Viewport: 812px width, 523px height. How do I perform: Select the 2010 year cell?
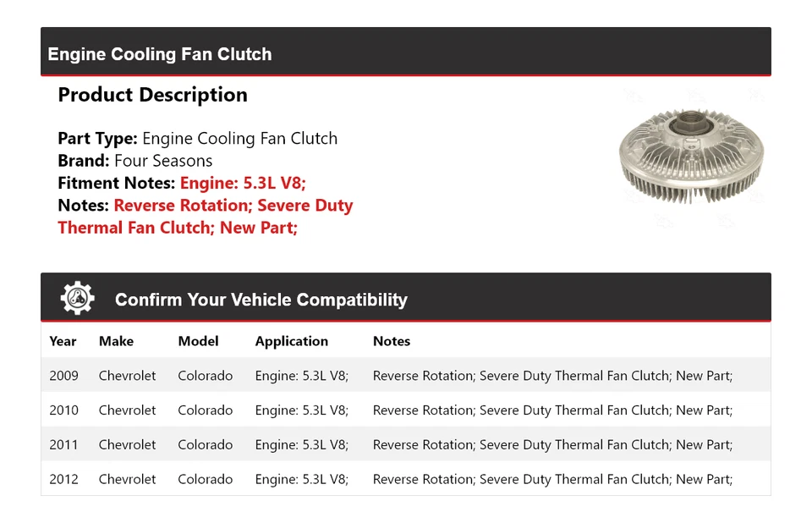(x=63, y=410)
